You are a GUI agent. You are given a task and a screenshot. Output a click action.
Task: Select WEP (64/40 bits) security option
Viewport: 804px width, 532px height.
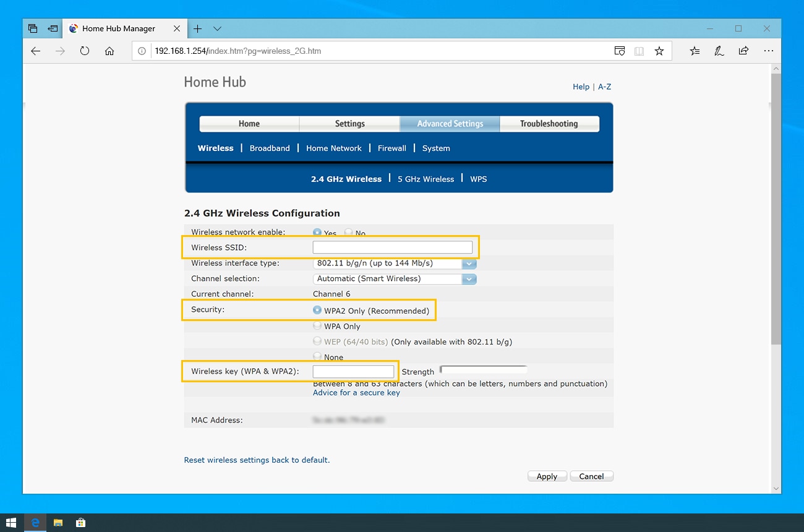point(317,341)
